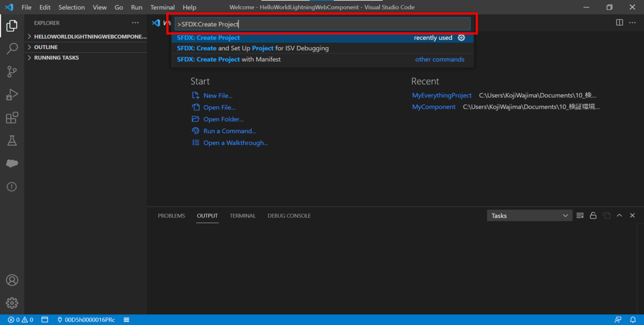The height and width of the screenshot is (325, 644).
Task: Click the EXPLORER panel title
Action: tap(47, 23)
